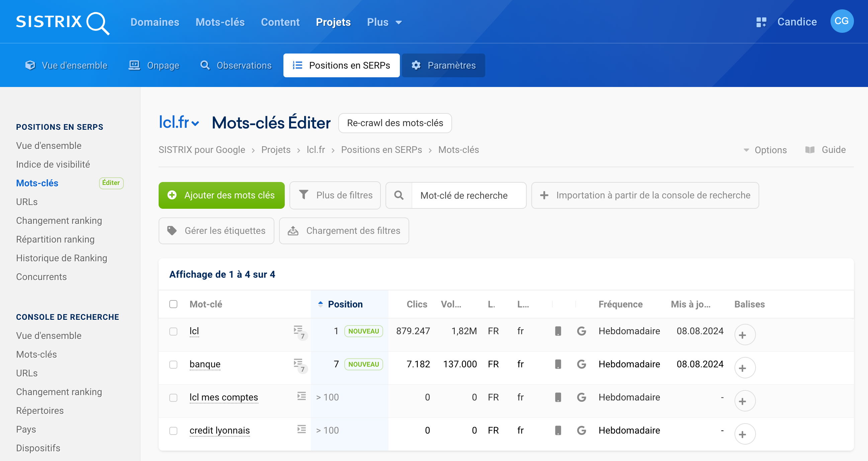
Task: Add a tag to the banque keyword
Action: click(745, 368)
